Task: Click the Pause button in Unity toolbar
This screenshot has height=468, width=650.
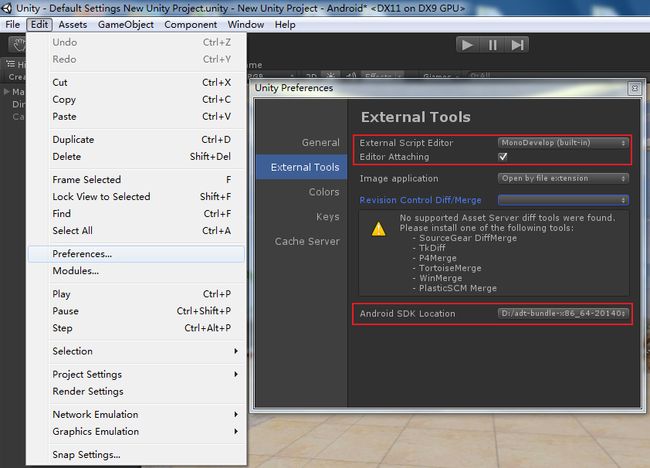Action: [492, 45]
